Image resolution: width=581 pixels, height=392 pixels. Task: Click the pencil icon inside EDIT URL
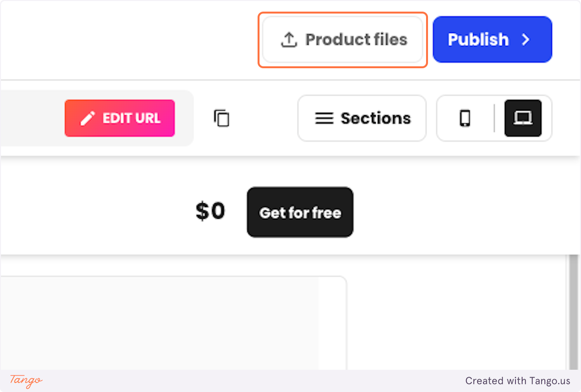pyautogui.click(x=88, y=118)
